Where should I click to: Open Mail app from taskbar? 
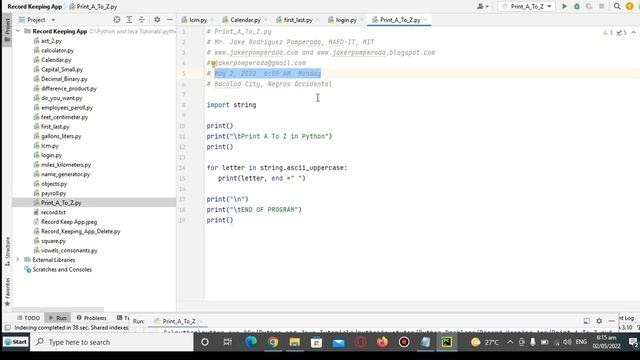click(338, 342)
